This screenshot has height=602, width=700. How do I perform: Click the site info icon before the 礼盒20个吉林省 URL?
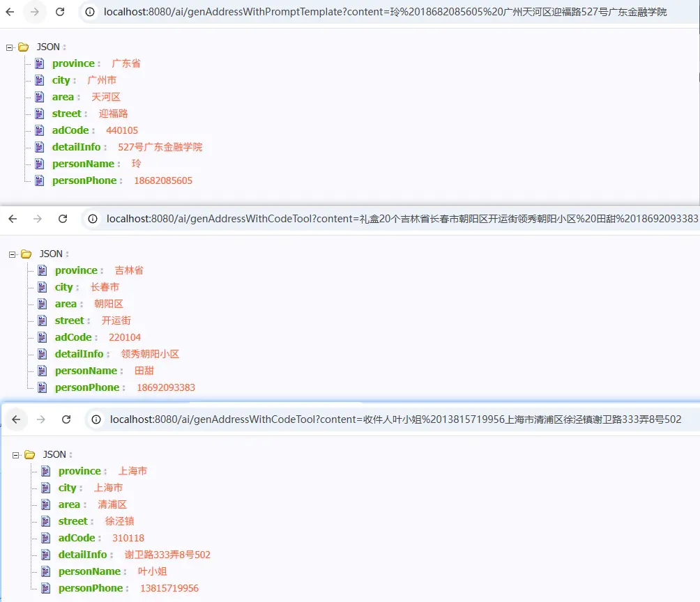click(x=93, y=219)
